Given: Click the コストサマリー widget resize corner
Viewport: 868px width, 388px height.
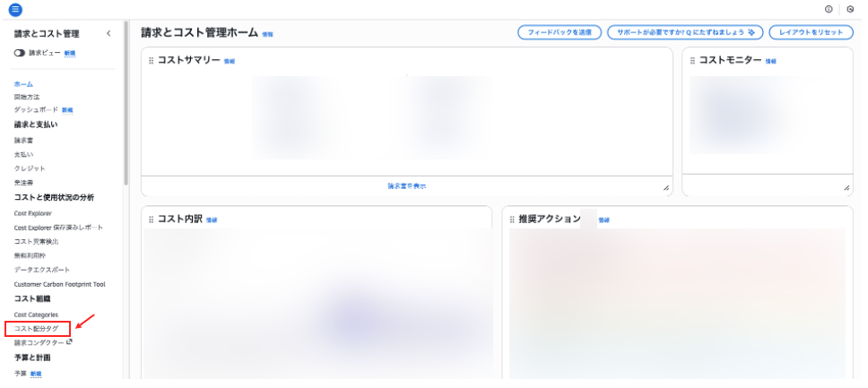Looking at the screenshot, I should coord(666,188).
